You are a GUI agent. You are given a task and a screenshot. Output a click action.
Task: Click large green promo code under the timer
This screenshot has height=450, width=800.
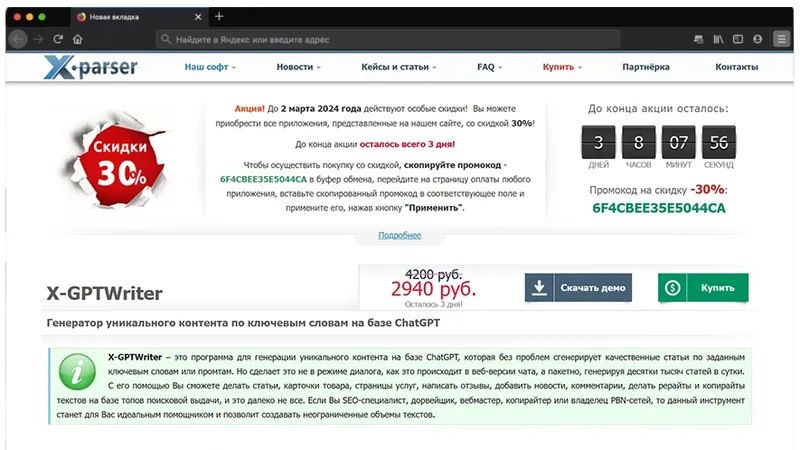(x=658, y=208)
